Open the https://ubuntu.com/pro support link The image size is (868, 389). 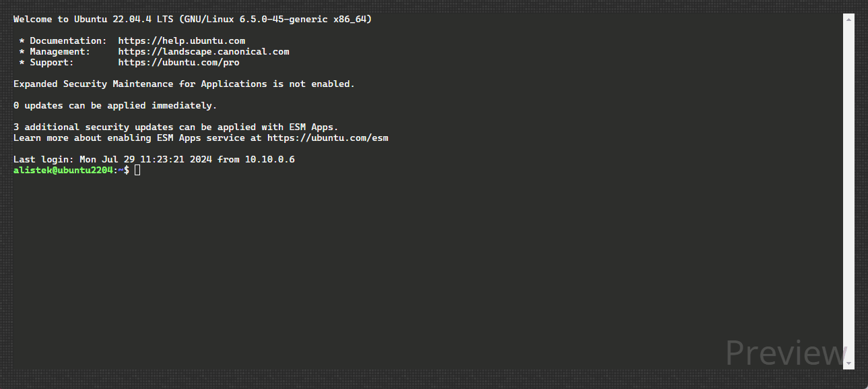(178, 63)
